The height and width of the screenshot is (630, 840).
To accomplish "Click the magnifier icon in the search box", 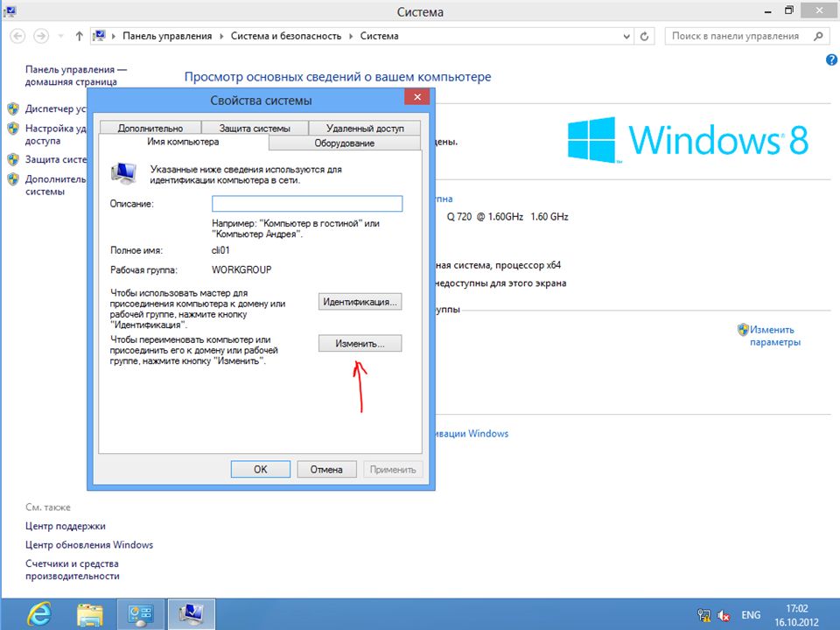I will pyautogui.click(x=818, y=36).
